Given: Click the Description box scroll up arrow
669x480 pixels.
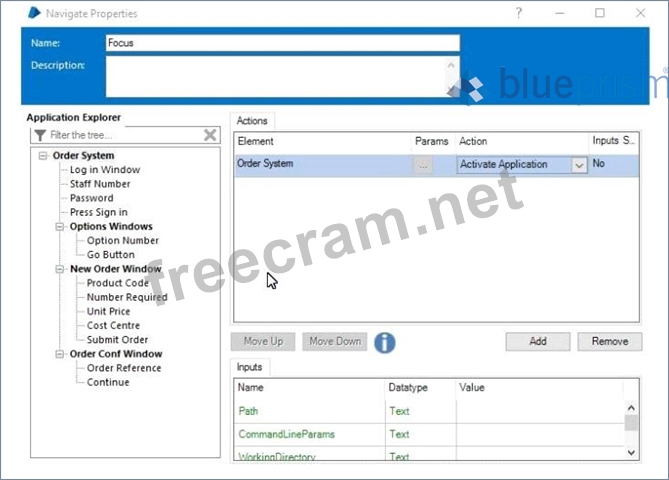Looking at the screenshot, I should tap(451, 65).
